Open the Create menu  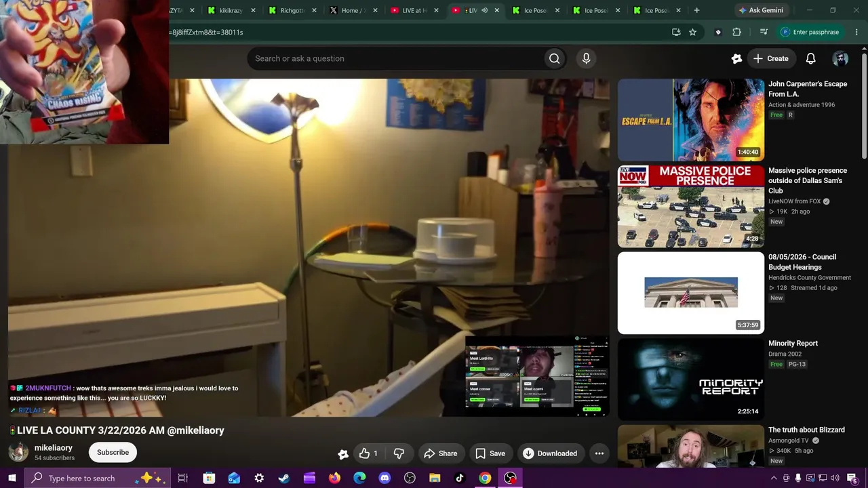(x=771, y=58)
